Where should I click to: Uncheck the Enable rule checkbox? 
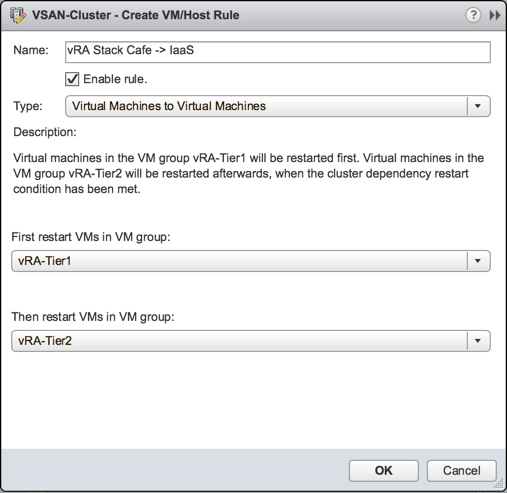[72, 79]
